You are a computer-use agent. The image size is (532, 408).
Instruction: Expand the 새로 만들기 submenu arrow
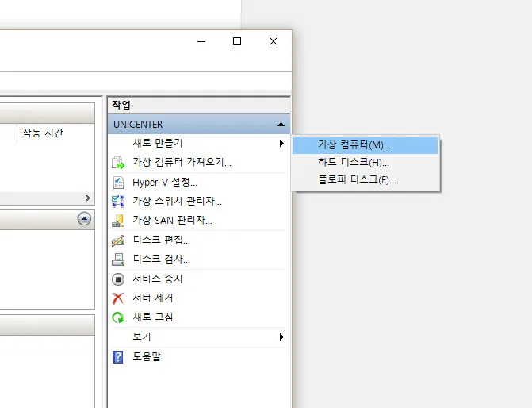click(281, 144)
